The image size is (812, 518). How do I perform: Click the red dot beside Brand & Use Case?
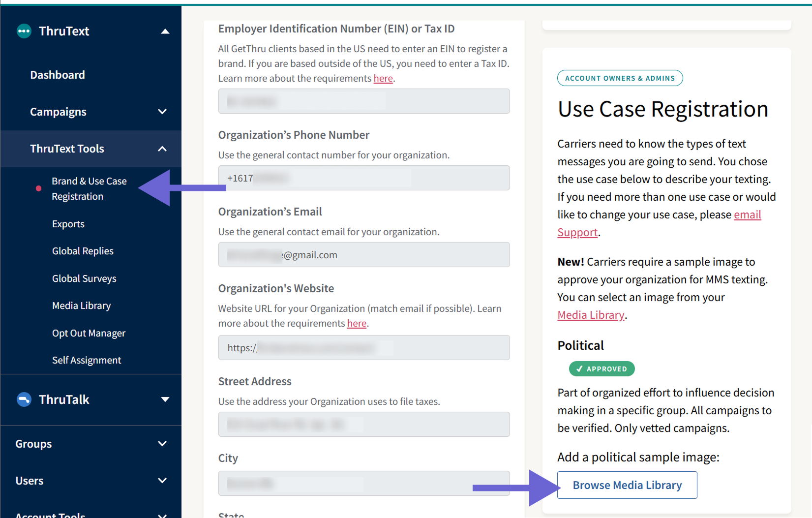[x=38, y=188]
